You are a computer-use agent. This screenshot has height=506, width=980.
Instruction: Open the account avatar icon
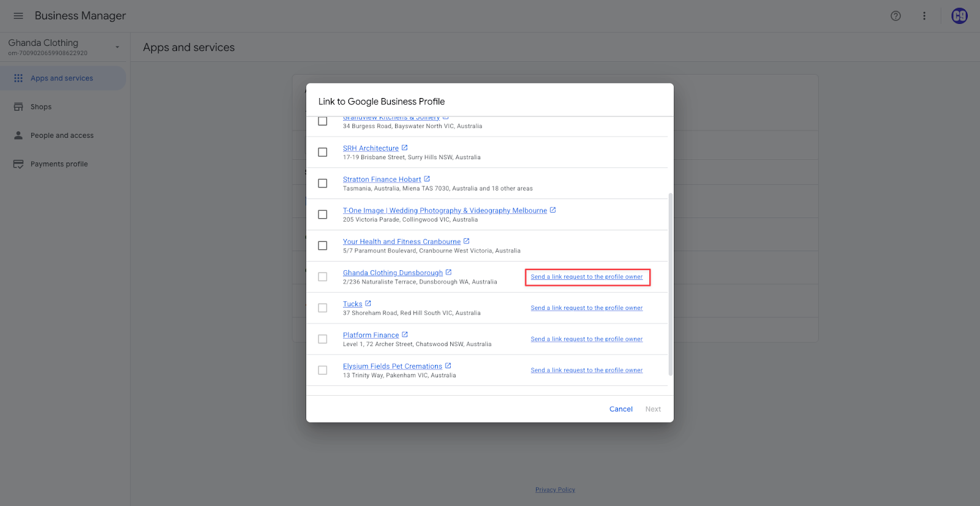tap(959, 16)
